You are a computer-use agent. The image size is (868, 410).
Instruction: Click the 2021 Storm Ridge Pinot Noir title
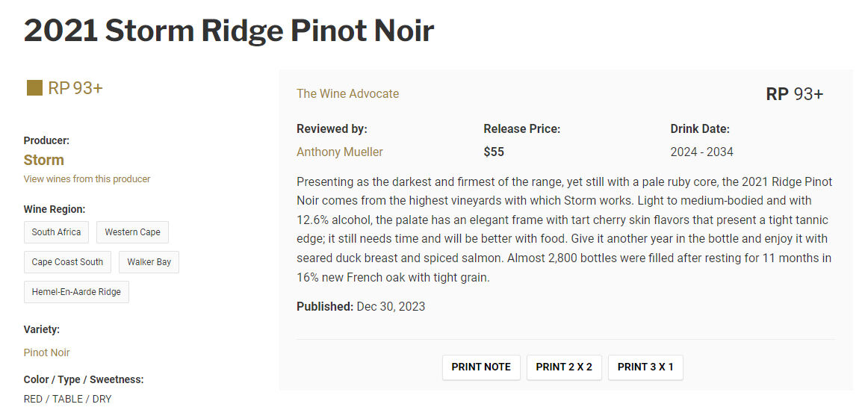(229, 31)
